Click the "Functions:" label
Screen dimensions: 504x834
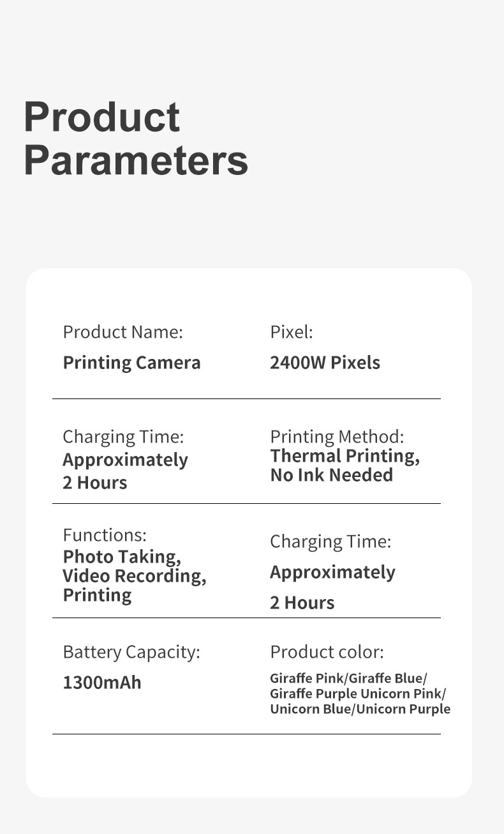point(105,535)
